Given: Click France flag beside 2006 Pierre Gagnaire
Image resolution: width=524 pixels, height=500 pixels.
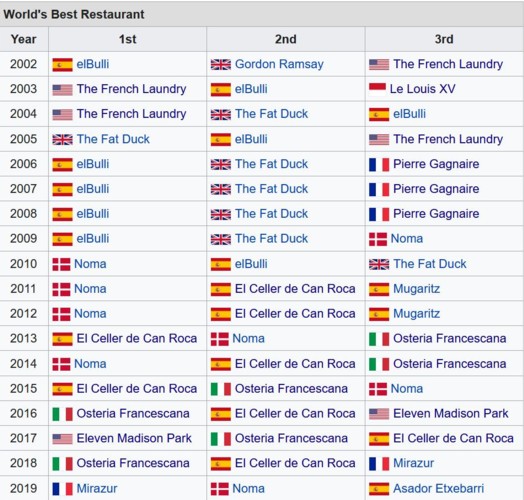Looking at the screenshot, I should 379,165.
